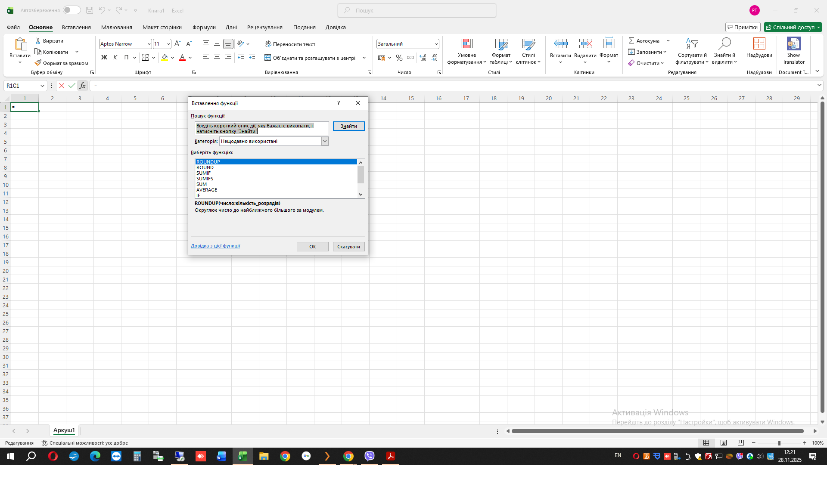Image resolution: width=827 pixels, height=504 pixels.
Task: Click the zoom slider in status bar
Action: point(779,443)
